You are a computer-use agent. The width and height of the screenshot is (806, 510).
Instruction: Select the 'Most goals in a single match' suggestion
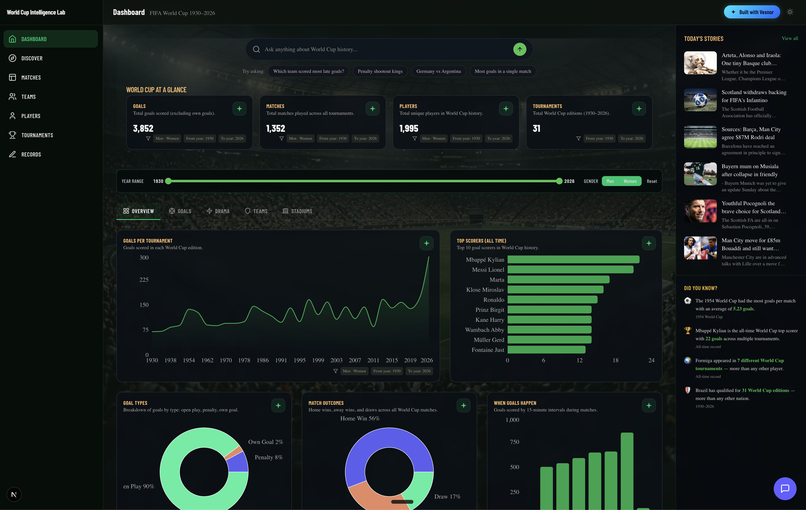pyautogui.click(x=503, y=71)
